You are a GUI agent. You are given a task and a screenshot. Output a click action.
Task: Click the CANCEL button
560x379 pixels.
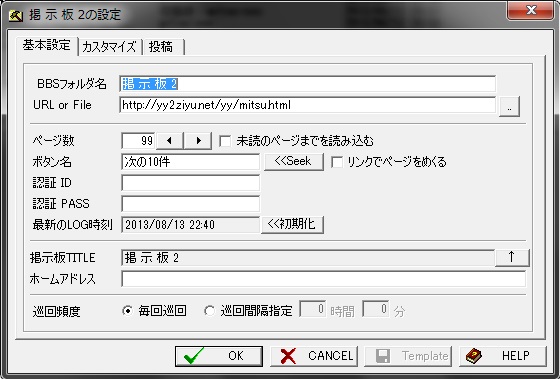point(314,356)
